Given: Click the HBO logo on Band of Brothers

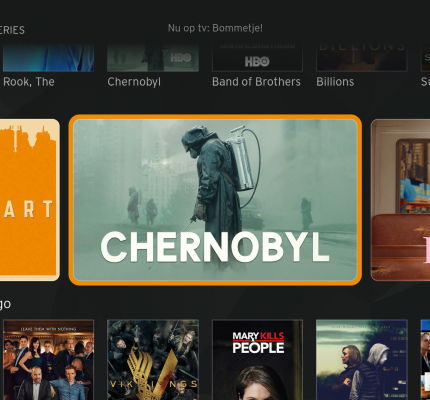Looking at the screenshot, I should pos(257,61).
